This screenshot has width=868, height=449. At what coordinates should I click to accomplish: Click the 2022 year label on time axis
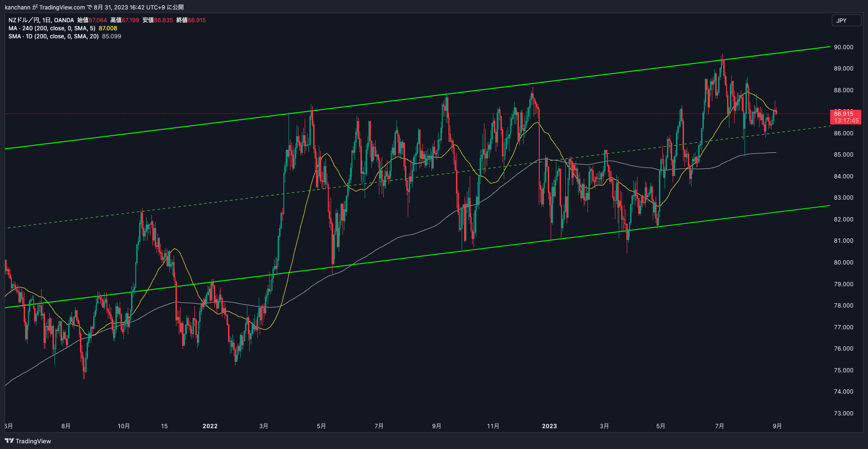pyautogui.click(x=210, y=426)
